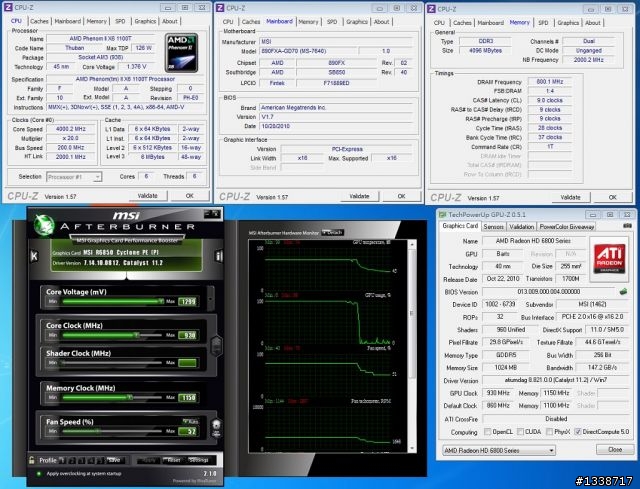Toggle Apply overclocking at system startup
Viewport: 640px width, 489px height.
click(x=39, y=474)
